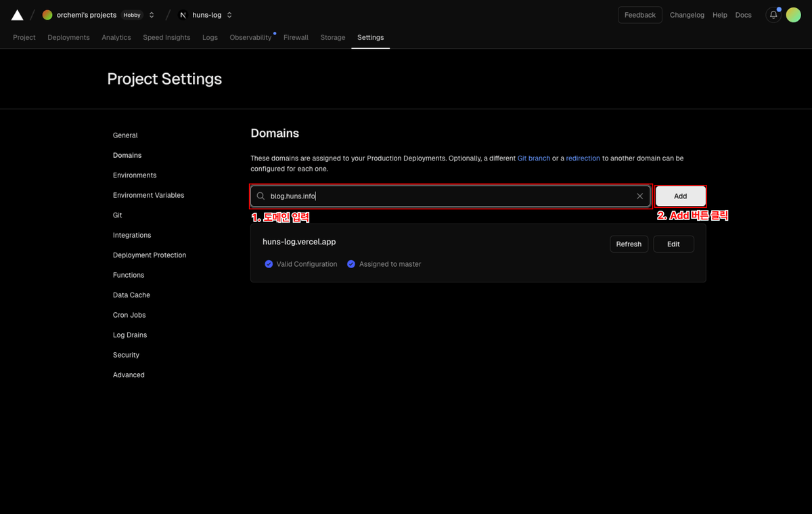The width and height of the screenshot is (812, 514).
Task: Click the Feedback button
Action: [639, 15]
